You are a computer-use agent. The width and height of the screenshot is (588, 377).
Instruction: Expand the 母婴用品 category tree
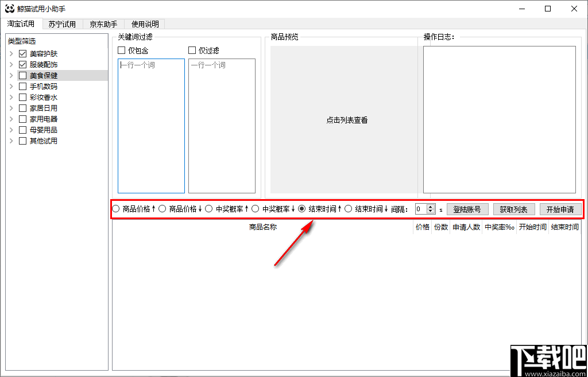[x=11, y=130]
